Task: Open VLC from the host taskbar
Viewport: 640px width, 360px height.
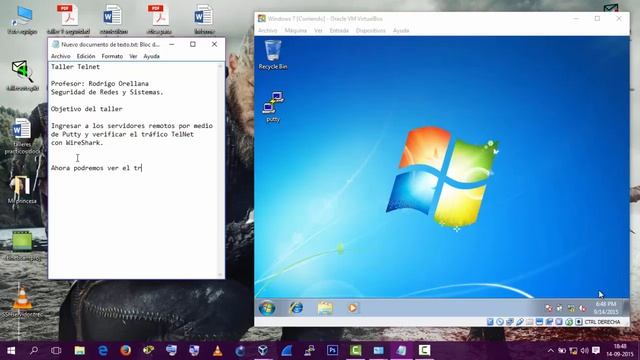Action: click(x=218, y=351)
